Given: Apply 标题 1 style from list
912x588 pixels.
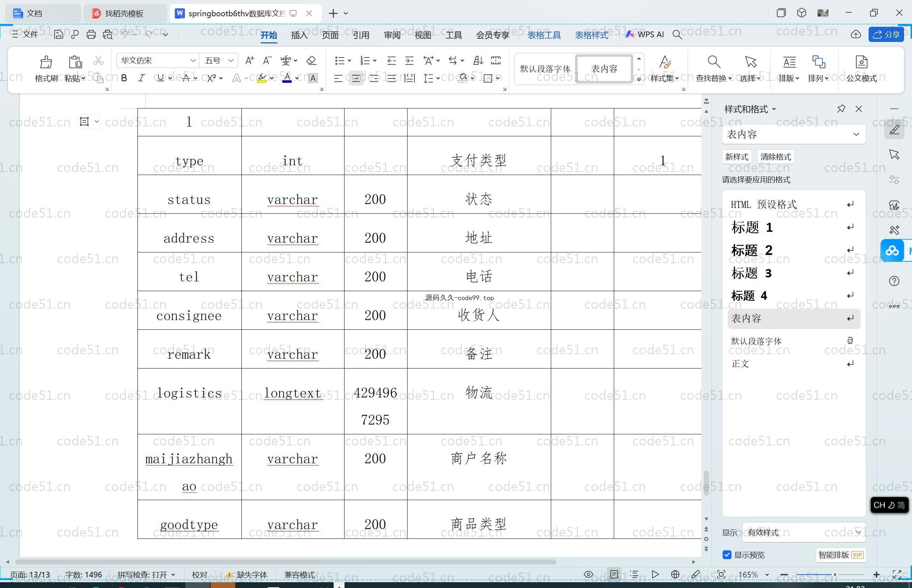Looking at the screenshot, I should click(x=794, y=227).
